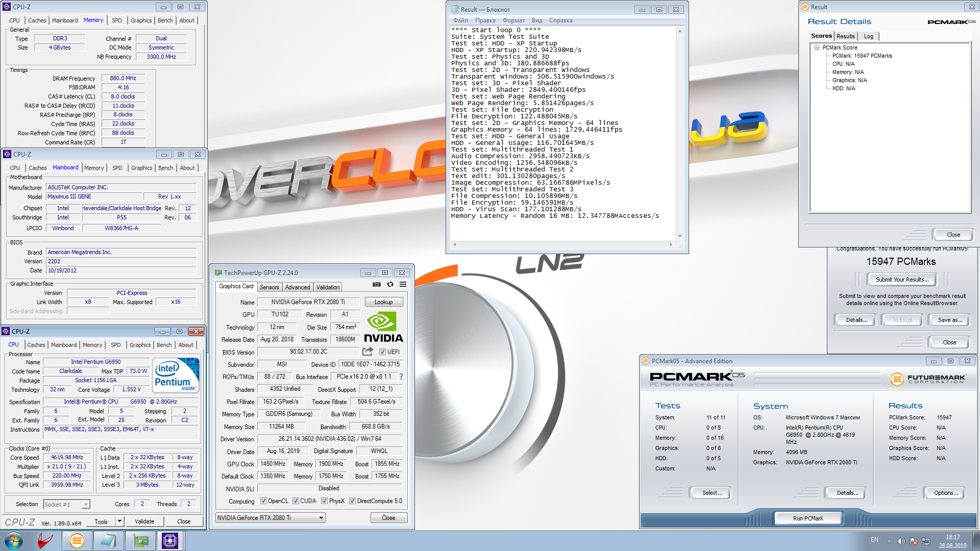980x551 pixels.
Task: Show hidden system tray icons arrow
Action: pos(889,541)
